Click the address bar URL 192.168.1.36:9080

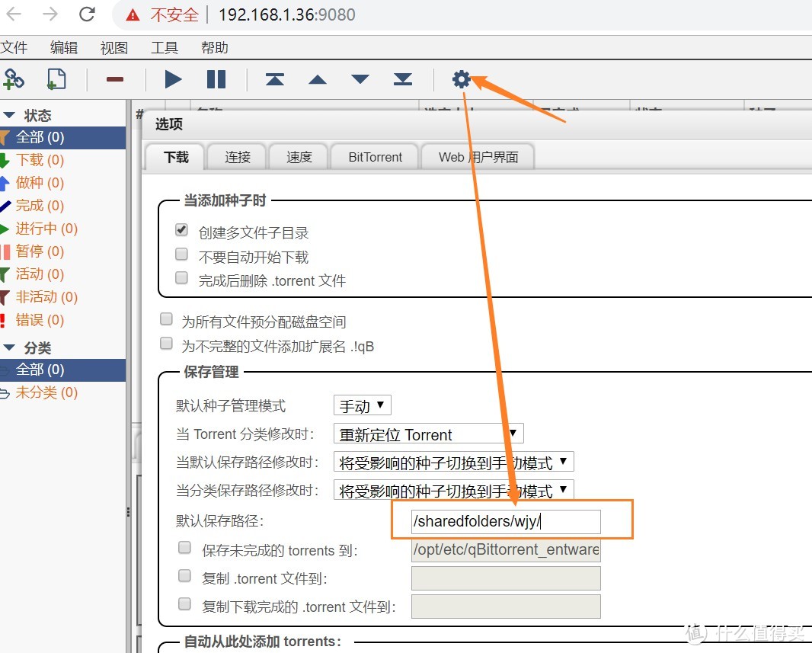coord(286,14)
